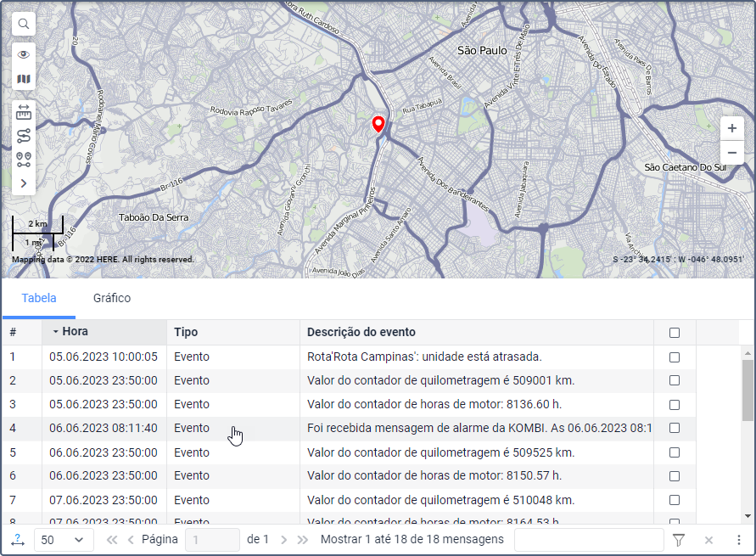Click the Tipo column header
The width and height of the screenshot is (756, 556).
tap(233, 332)
